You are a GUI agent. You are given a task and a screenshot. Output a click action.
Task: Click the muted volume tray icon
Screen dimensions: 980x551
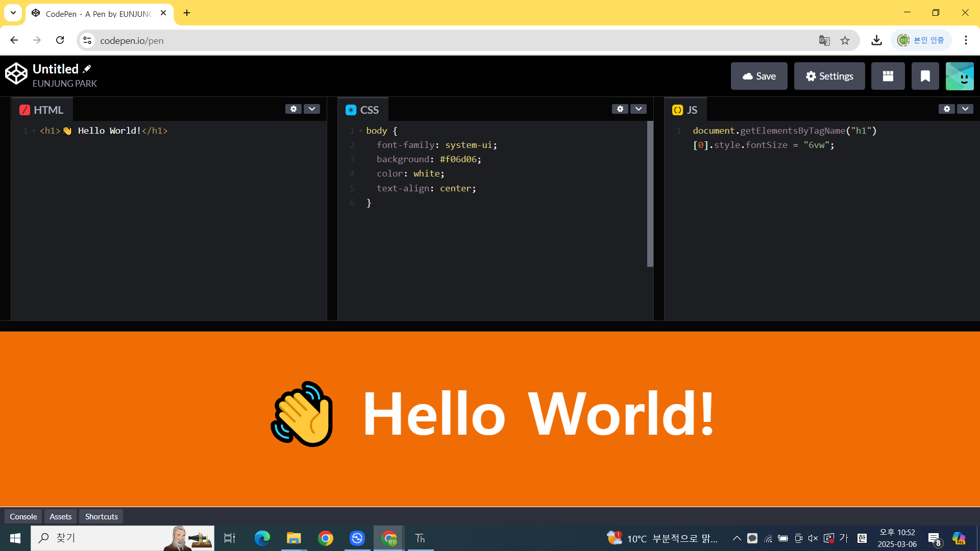pos(813,538)
